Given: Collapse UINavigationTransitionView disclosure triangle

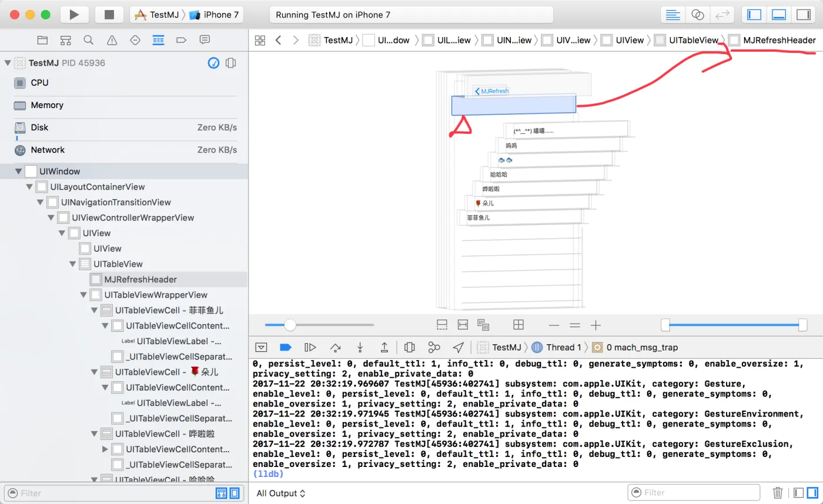Looking at the screenshot, I should [x=40, y=202].
